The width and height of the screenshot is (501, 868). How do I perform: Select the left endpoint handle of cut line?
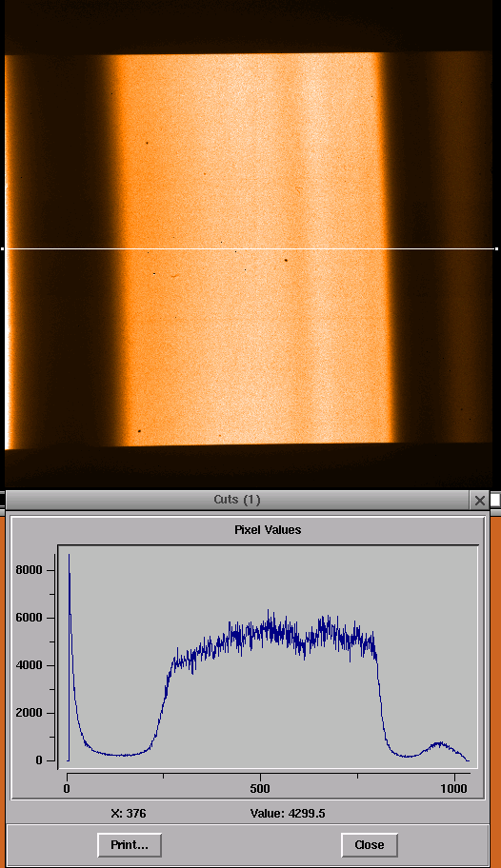pyautogui.click(x=2, y=249)
